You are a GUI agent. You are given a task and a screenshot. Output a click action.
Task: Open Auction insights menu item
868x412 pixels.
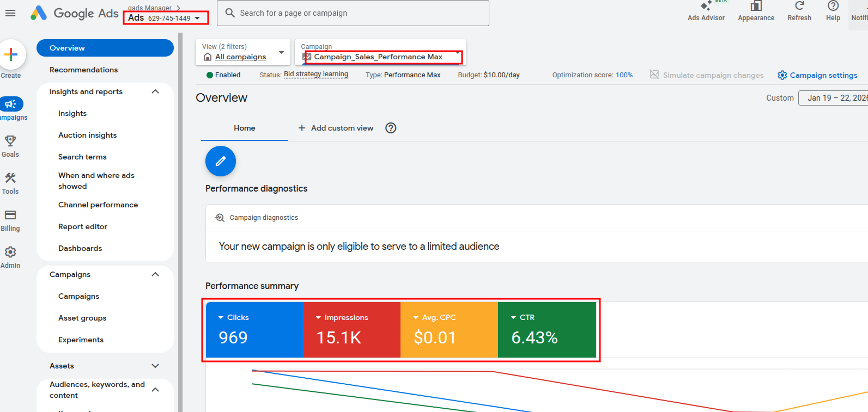pos(88,135)
